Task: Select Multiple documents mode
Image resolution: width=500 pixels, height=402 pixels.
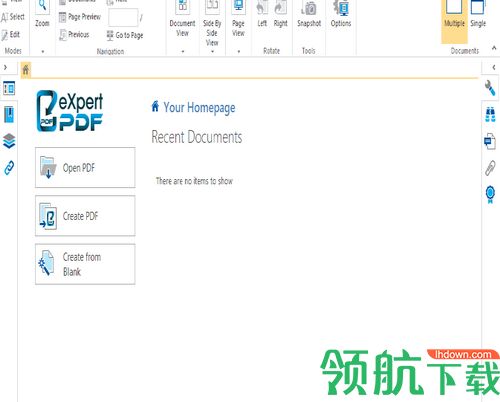Action: pos(454,21)
